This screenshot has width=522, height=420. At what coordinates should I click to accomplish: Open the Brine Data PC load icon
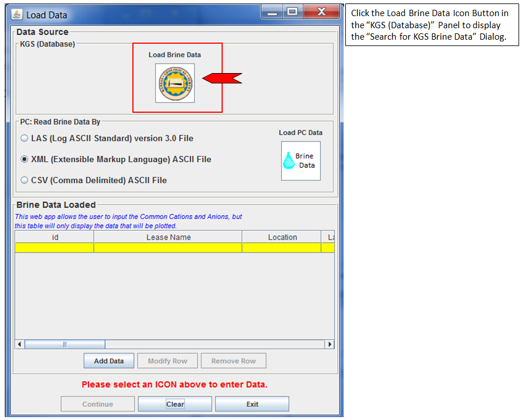pyautogui.click(x=300, y=161)
